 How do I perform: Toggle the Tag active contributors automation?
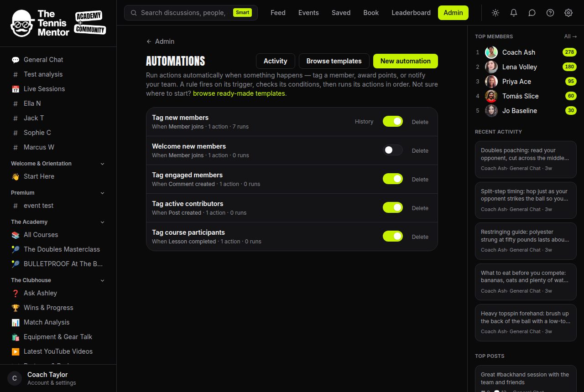(x=393, y=207)
